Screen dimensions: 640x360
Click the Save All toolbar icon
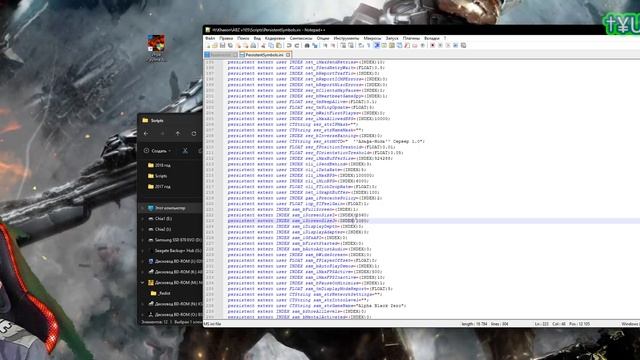click(230, 45)
